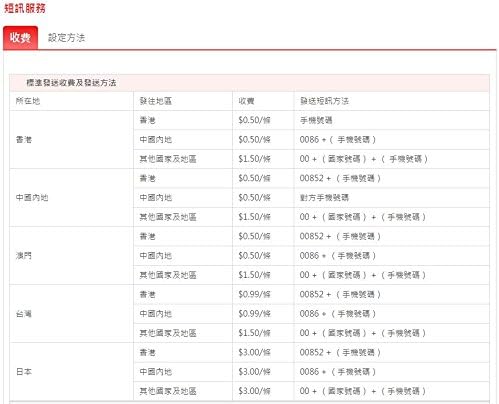Select the 其他國家及地區 destination under 澳門
This screenshot has width=499, height=404.
tap(168, 275)
